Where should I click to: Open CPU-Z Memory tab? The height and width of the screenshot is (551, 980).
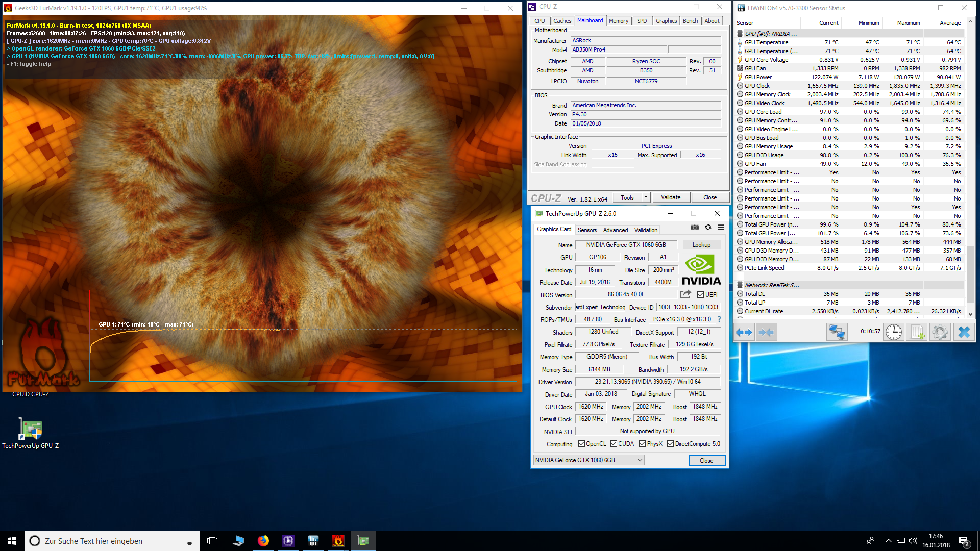pyautogui.click(x=618, y=21)
